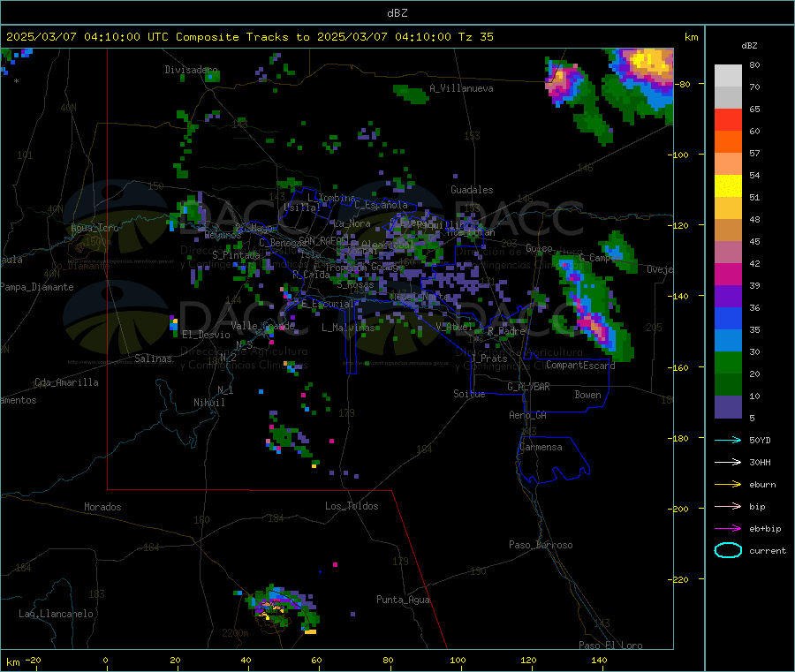Click the 'A_Villanueva' map label
The image size is (795, 672).
pos(461,88)
